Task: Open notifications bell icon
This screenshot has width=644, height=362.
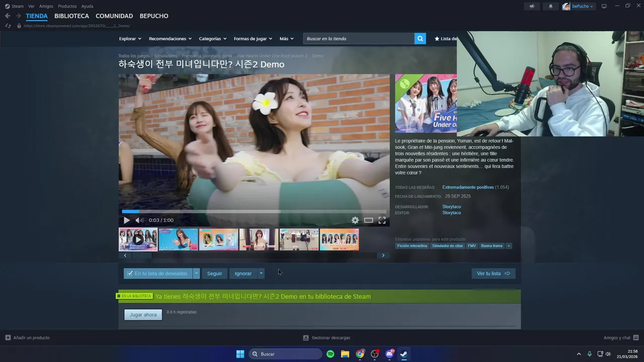Action: 550,6
